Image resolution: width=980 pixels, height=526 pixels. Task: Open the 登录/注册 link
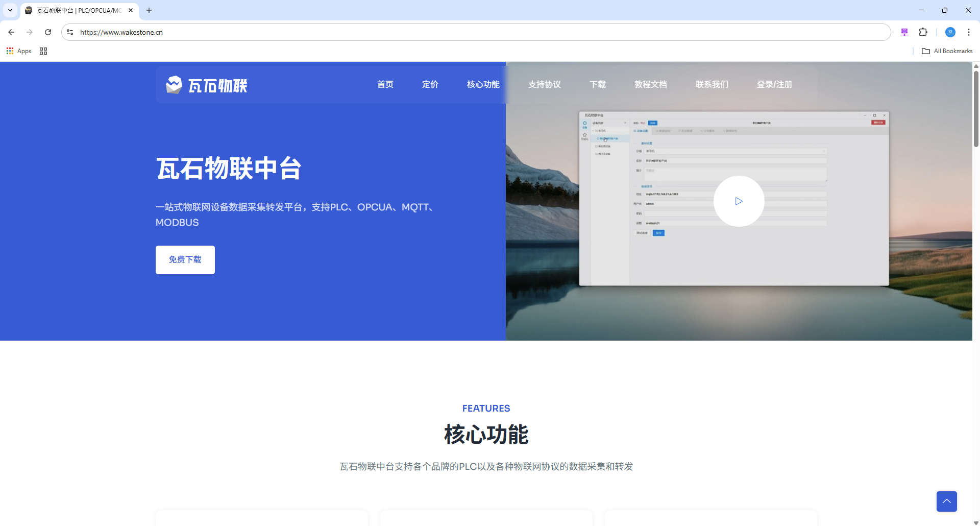point(774,84)
